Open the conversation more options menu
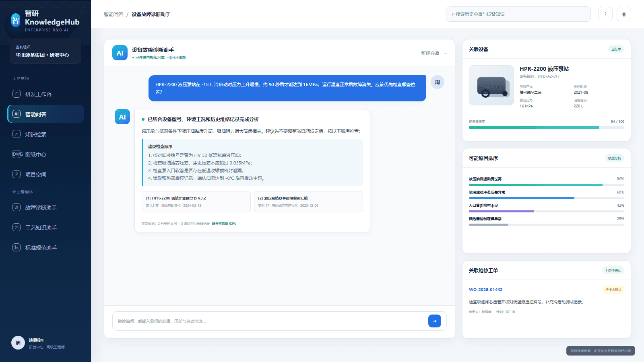The height and width of the screenshot is (362, 644). (445, 53)
